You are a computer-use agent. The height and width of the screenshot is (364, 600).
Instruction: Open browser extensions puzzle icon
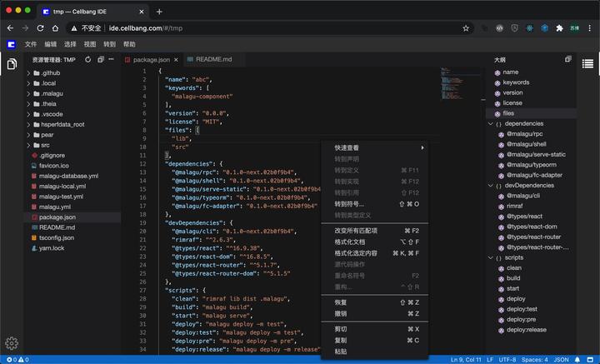coord(559,28)
